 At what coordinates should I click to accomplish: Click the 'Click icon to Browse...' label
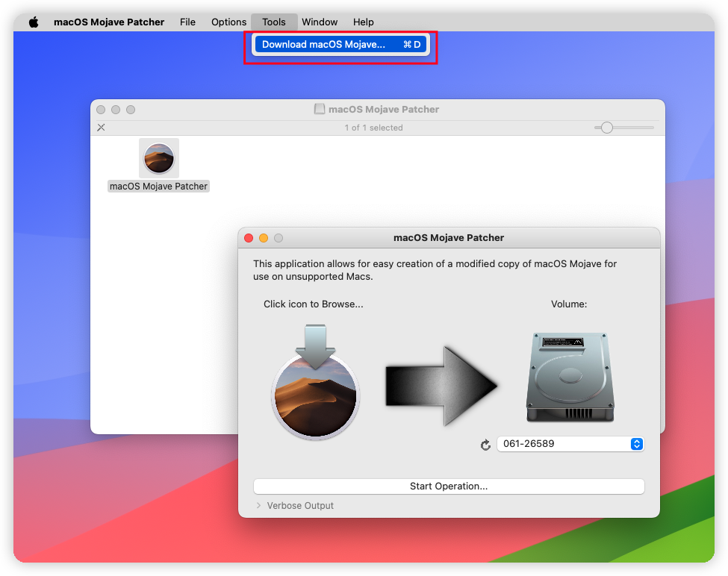point(314,304)
